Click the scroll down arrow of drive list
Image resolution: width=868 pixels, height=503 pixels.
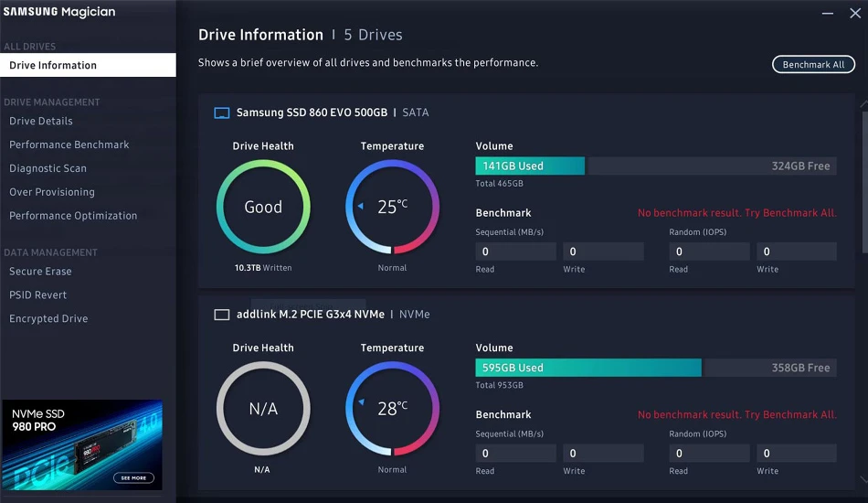(x=863, y=480)
